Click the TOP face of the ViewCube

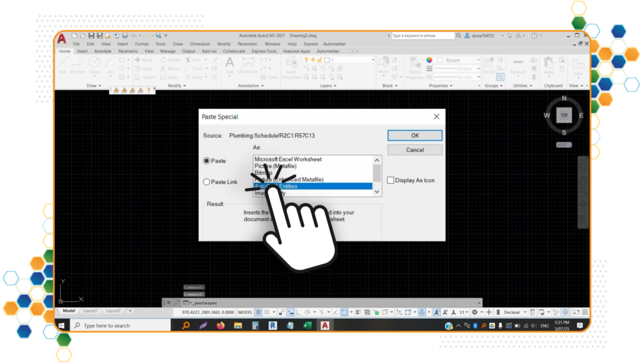pos(564,115)
